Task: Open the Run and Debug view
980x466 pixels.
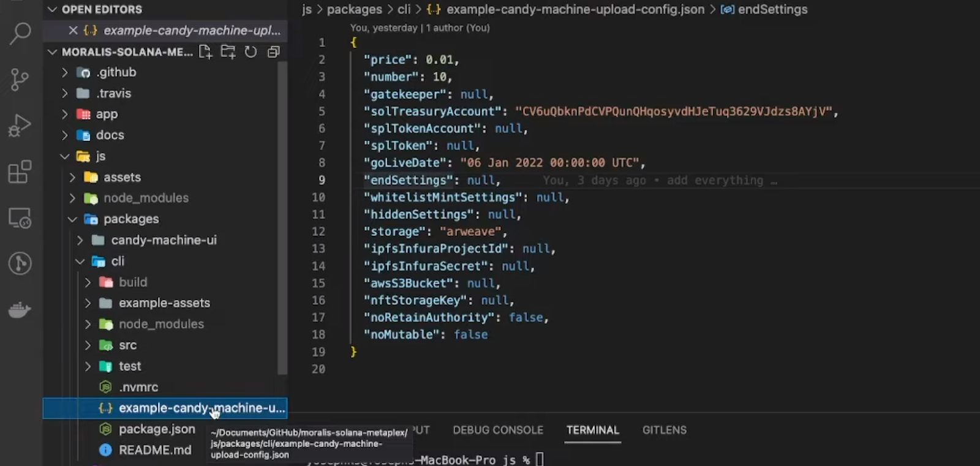Action: [20, 126]
